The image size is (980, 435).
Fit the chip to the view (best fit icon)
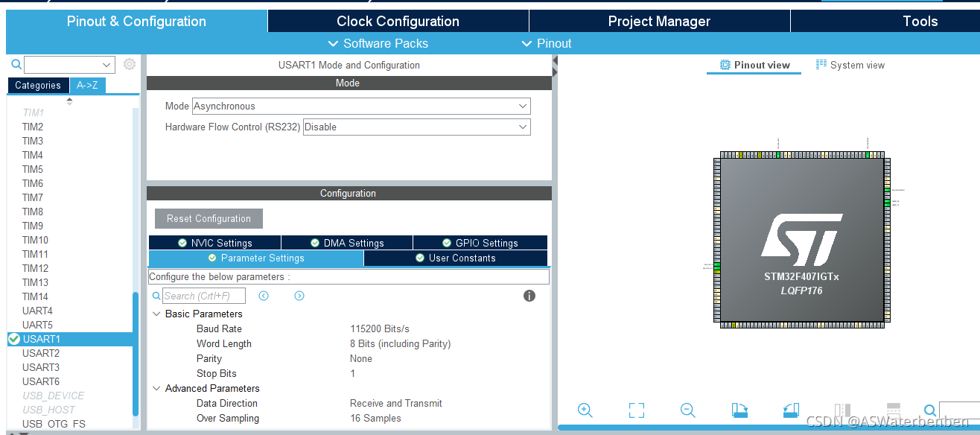pos(637,410)
